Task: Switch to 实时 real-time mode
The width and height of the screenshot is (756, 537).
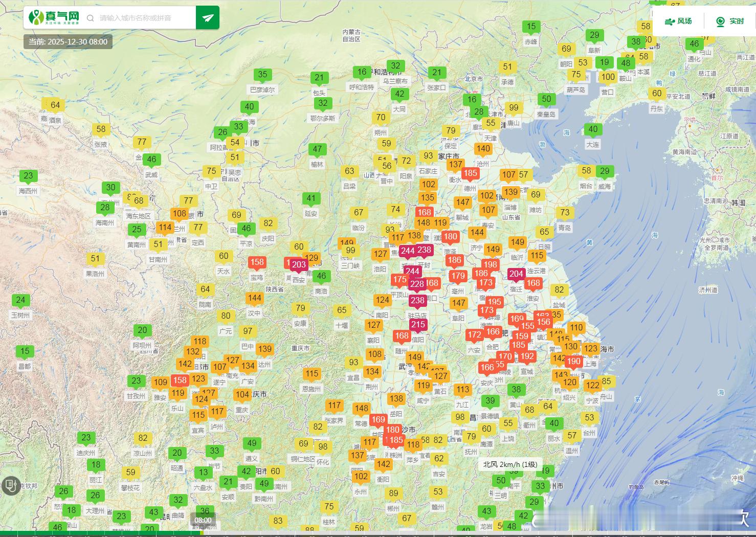Action: point(730,21)
